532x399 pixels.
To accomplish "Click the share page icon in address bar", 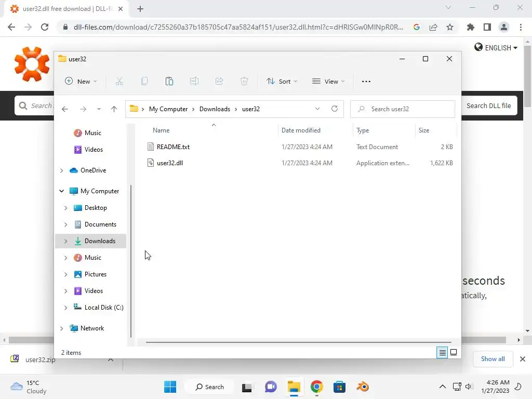I will click(433, 27).
